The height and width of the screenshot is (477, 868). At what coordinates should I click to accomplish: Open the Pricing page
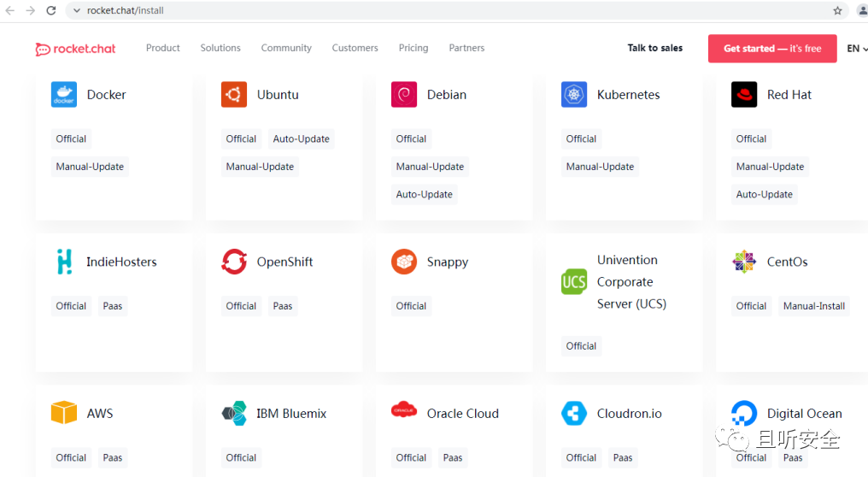[413, 48]
